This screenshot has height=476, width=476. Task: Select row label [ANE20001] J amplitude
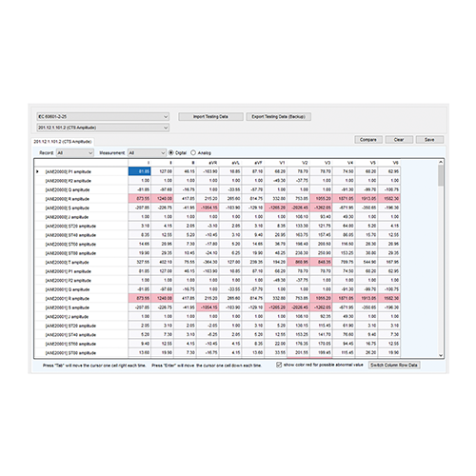coord(67,317)
